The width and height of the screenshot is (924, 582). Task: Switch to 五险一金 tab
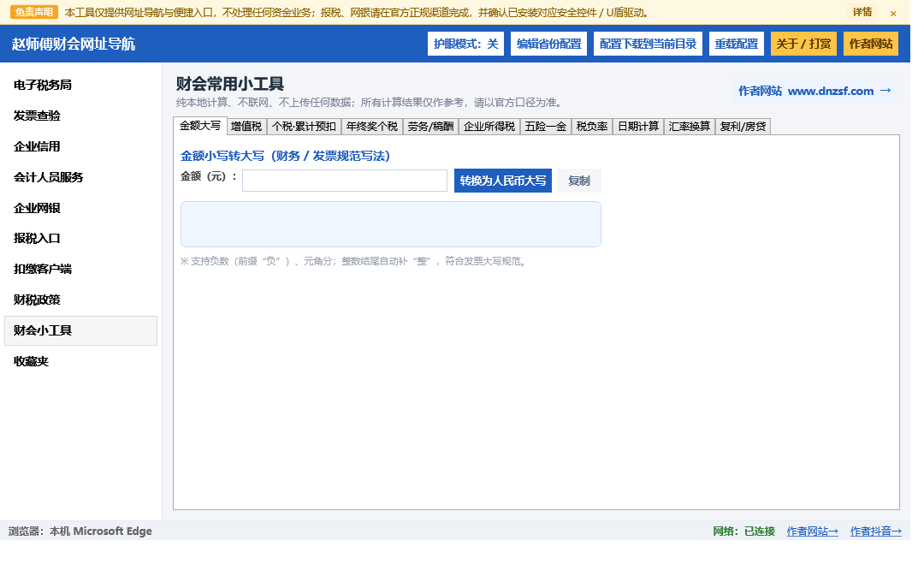click(546, 126)
